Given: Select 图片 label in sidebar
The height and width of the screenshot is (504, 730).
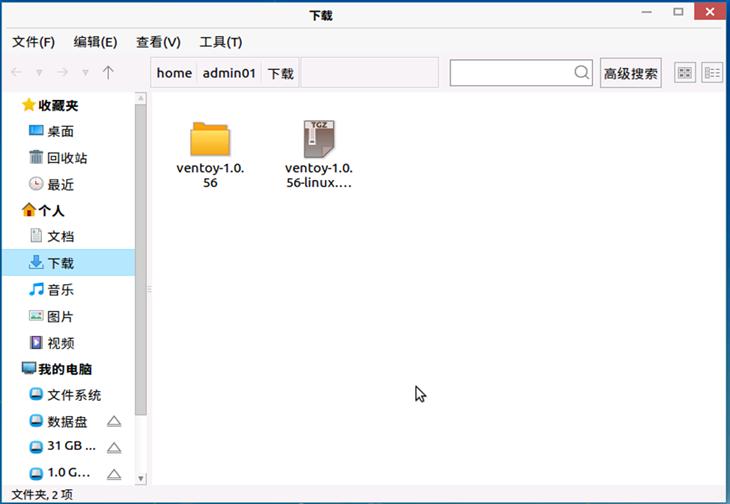Looking at the screenshot, I should point(61,316).
